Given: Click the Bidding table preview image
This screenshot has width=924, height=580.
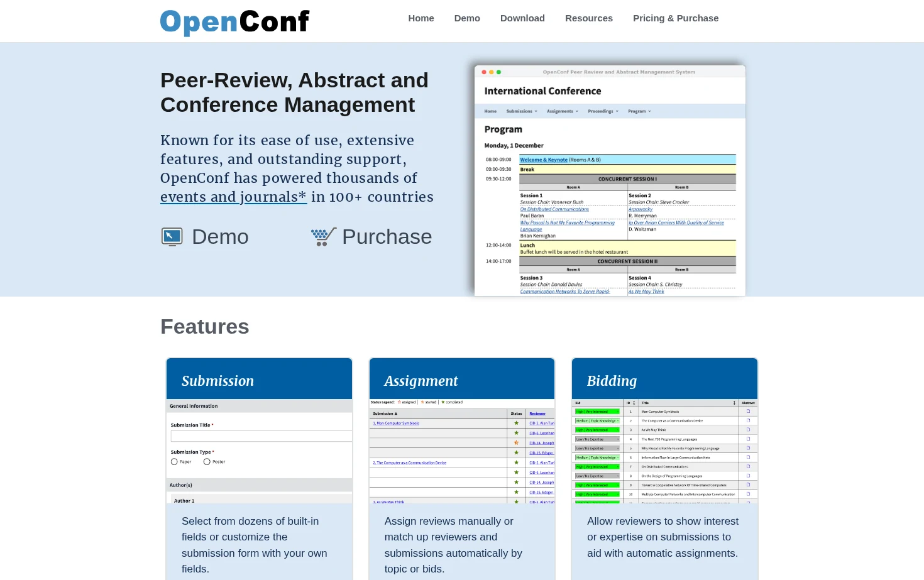Looking at the screenshot, I should (664, 451).
